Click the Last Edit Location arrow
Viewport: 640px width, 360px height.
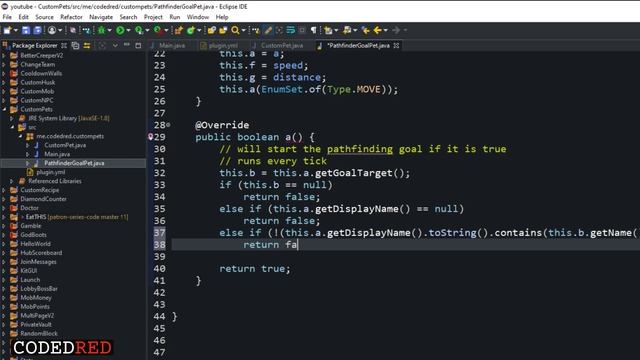(366, 30)
